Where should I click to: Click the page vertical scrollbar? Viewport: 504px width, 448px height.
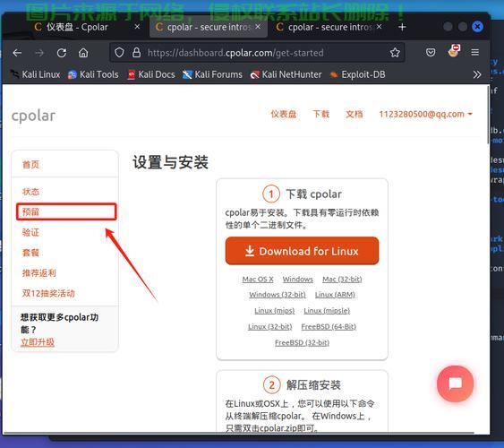click(488, 115)
